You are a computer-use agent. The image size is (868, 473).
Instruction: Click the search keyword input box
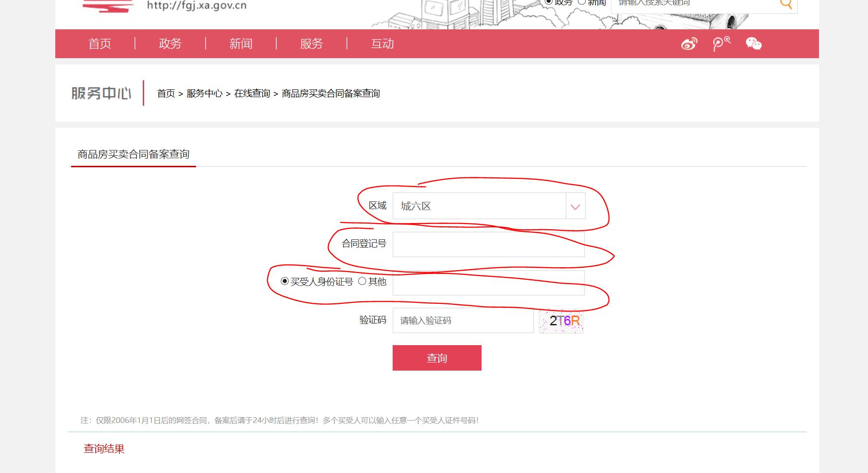(x=687, y=4)
